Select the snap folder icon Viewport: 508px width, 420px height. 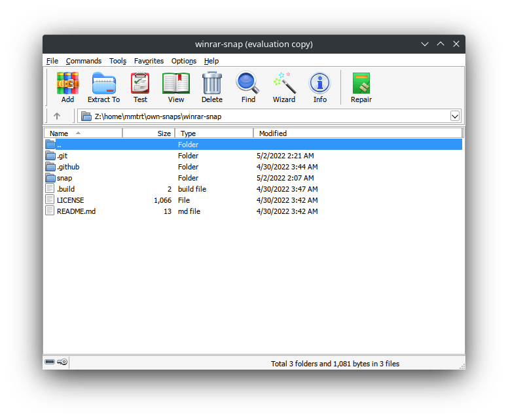pyautogui.click(x=50, y=178)
